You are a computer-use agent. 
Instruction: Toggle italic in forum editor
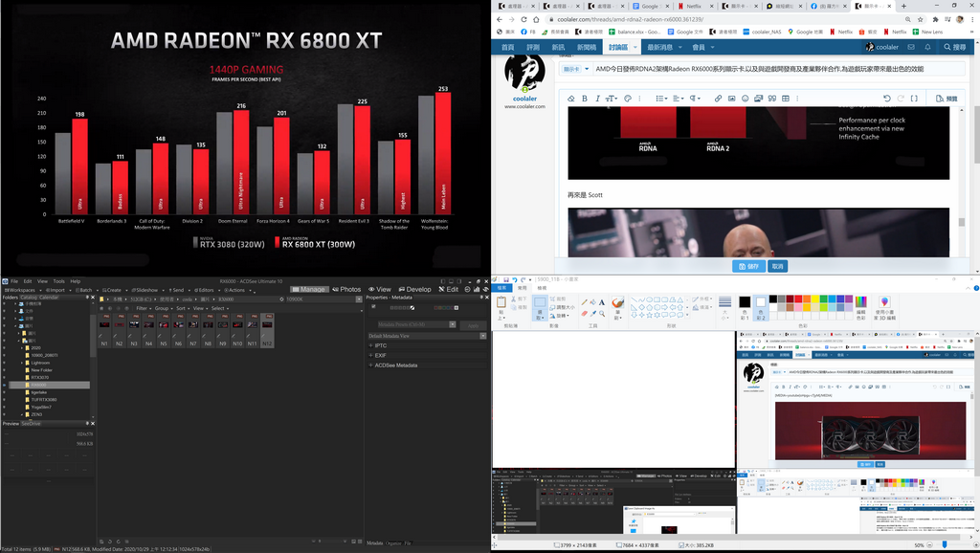pyautogui.click(x=597, y=99)
